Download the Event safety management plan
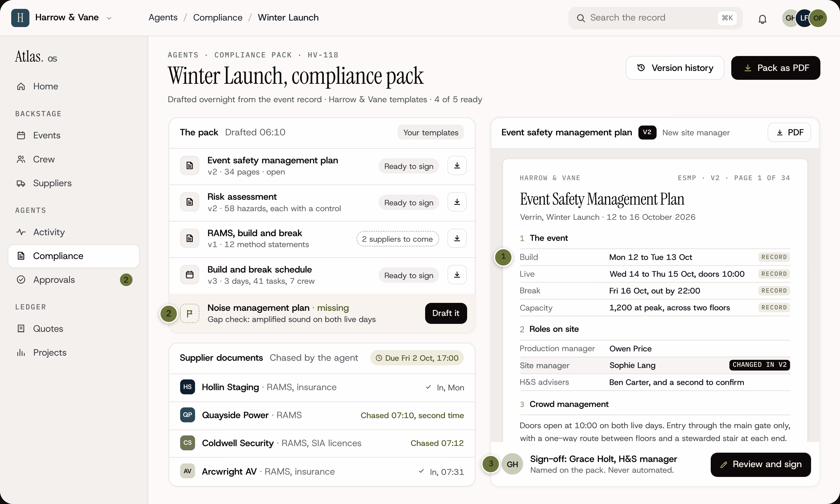840x504 pixels. pyautogui.click(x=457, y=166)
